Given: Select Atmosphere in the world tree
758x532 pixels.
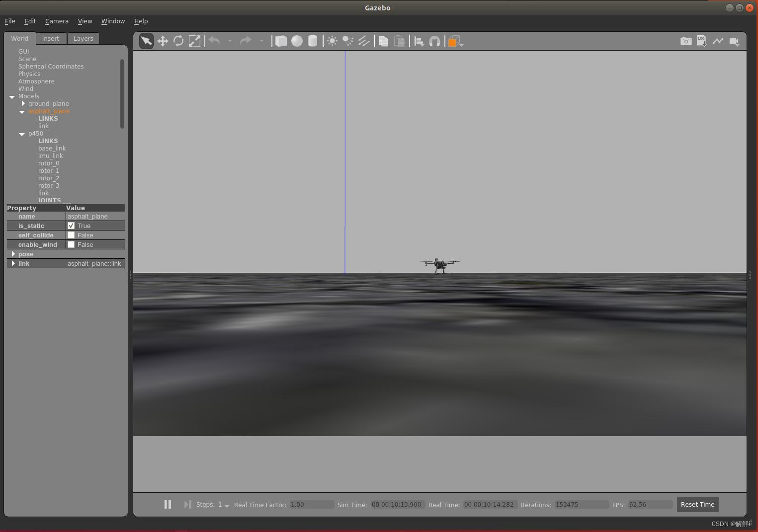Looking at the screenshot, I should click(x=36, y=81).
